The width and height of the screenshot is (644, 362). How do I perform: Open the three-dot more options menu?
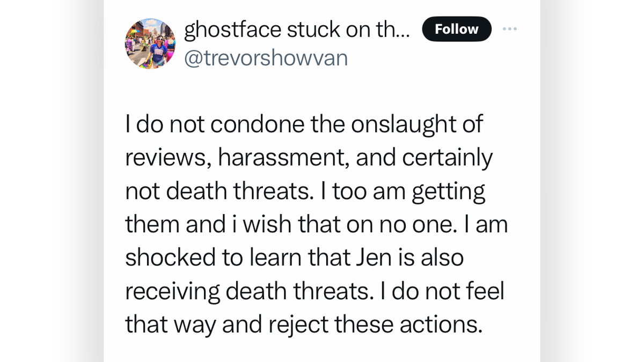pos(509,29)
